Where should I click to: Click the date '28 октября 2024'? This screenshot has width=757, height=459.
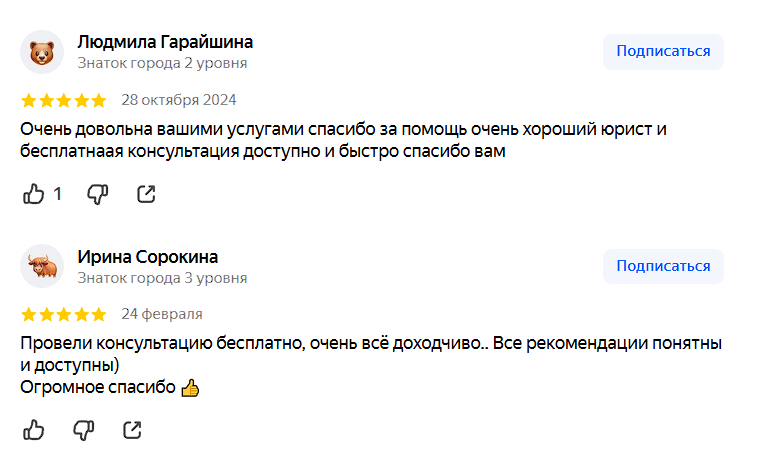point(179,100)
